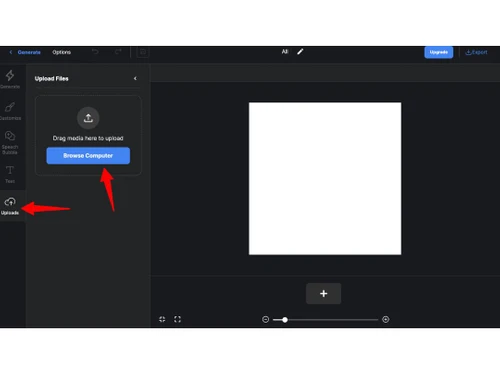This screenshot has width=500, height=375.
Task: Open the Uploads cloud tab
Action: (x=10, y=206)
